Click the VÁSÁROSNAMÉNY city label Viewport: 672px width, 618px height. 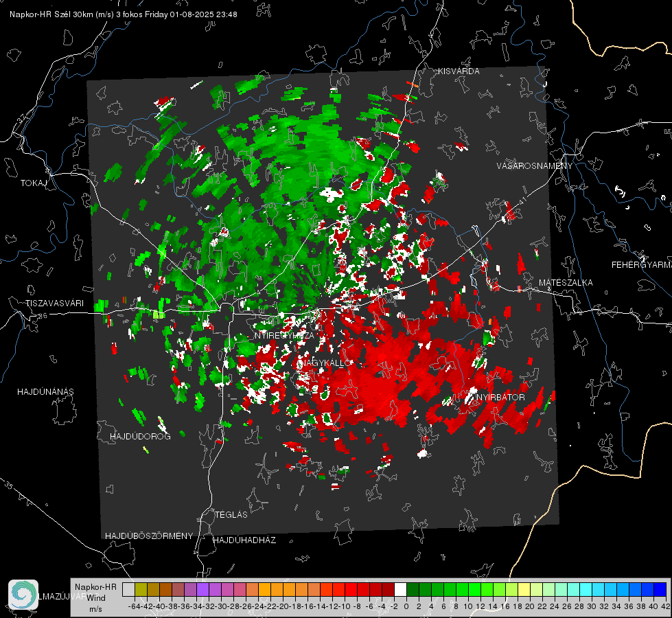[535, 166]
